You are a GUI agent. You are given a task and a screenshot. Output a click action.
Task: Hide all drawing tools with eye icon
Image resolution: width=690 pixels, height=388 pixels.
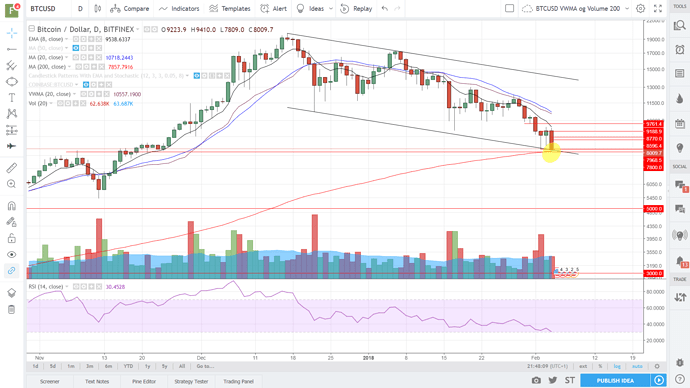12,255
